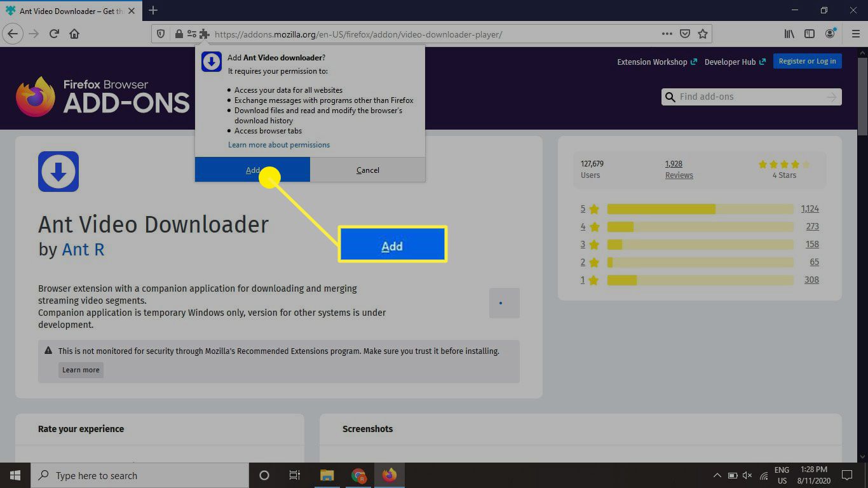Screen dimensions: 868x488
Task: Switch input language ENG US
Action: [782, 475]
